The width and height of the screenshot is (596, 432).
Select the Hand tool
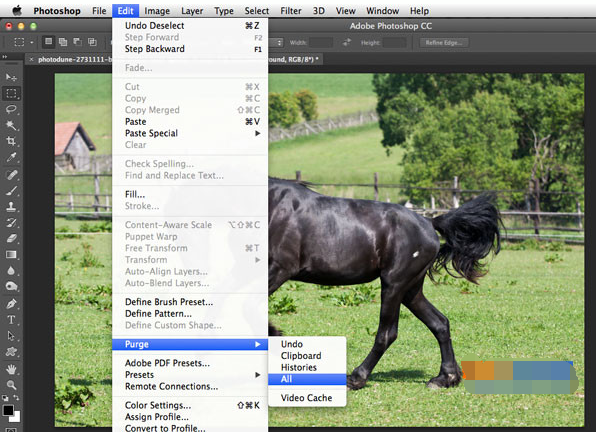click(x=11, y=369)
